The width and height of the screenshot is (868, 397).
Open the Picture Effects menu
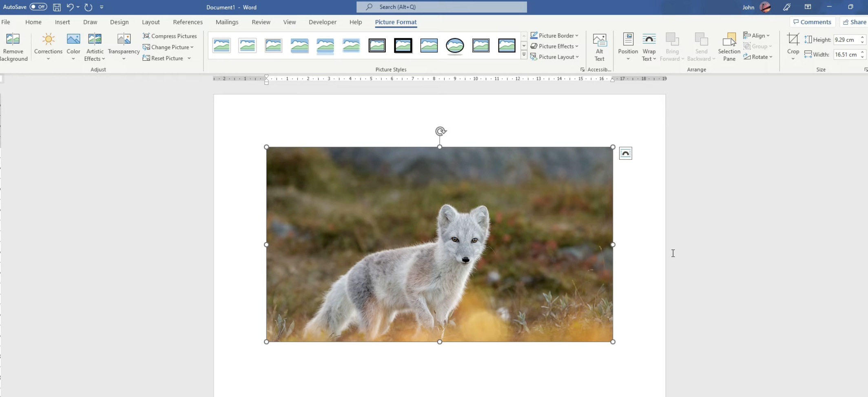point(554,46)
